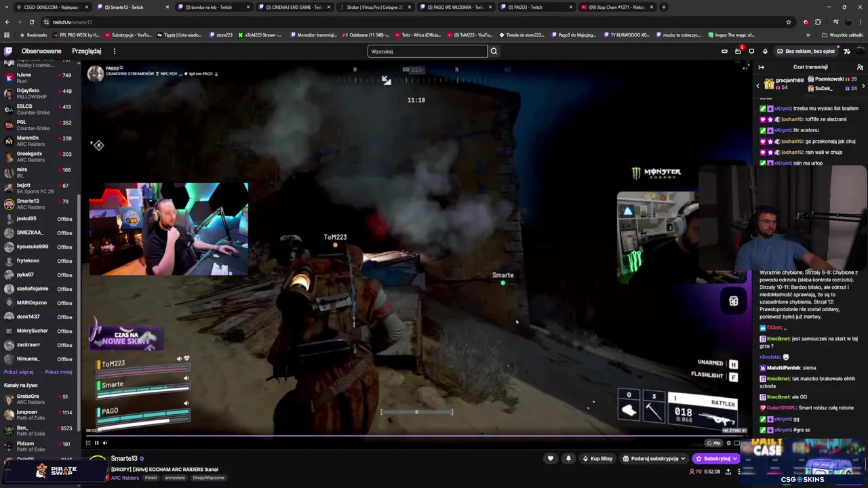Screen dimensions: 868x488
Task: Click the Polski tag
Action: point(151,478)
